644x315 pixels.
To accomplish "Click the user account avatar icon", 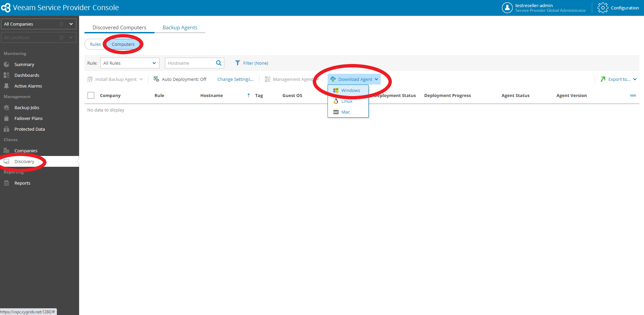I will (507, 7).
